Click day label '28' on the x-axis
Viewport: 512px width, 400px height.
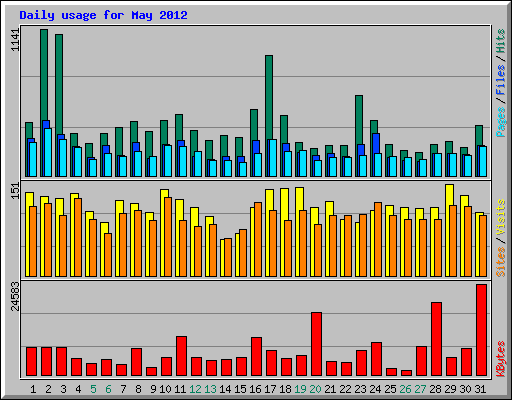pyautogui.click(x=435, y=389)
